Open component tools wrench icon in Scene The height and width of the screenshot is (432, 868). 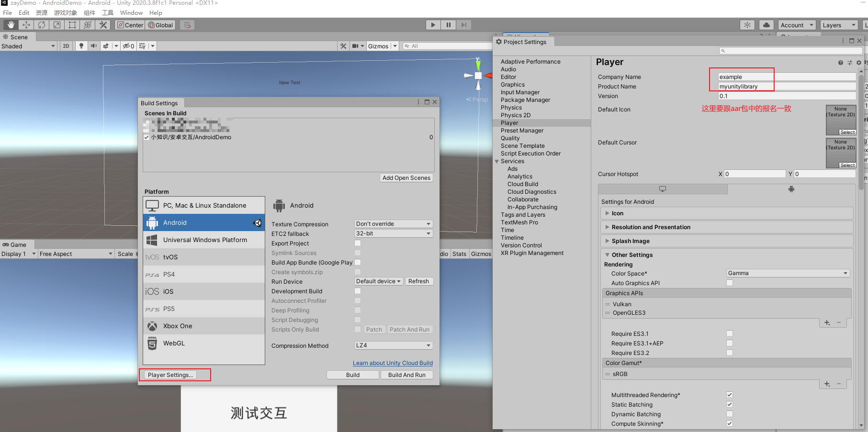pyautogui.click(x=343, y=46)
